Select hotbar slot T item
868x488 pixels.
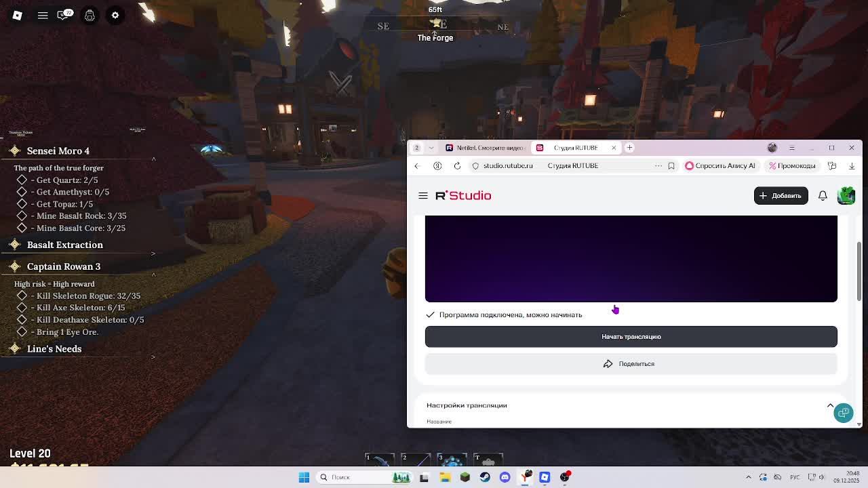click(488, 461)
